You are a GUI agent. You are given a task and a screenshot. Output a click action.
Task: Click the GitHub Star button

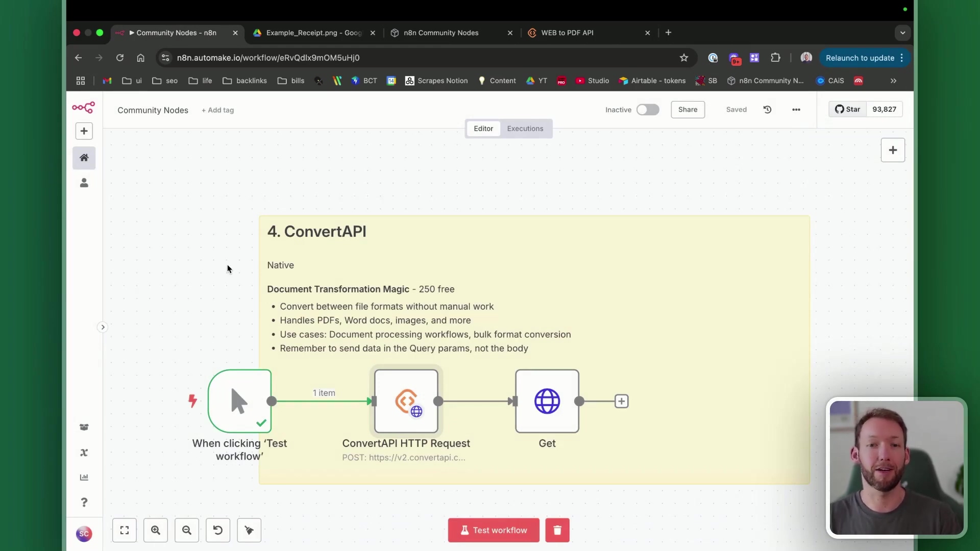click(x=847, y=109)
